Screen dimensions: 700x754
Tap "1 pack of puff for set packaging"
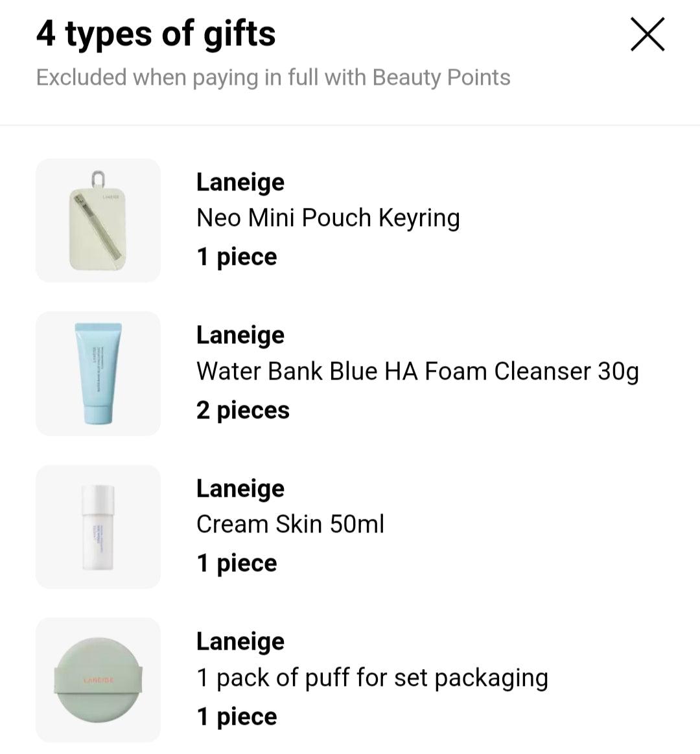coord(372,678)
